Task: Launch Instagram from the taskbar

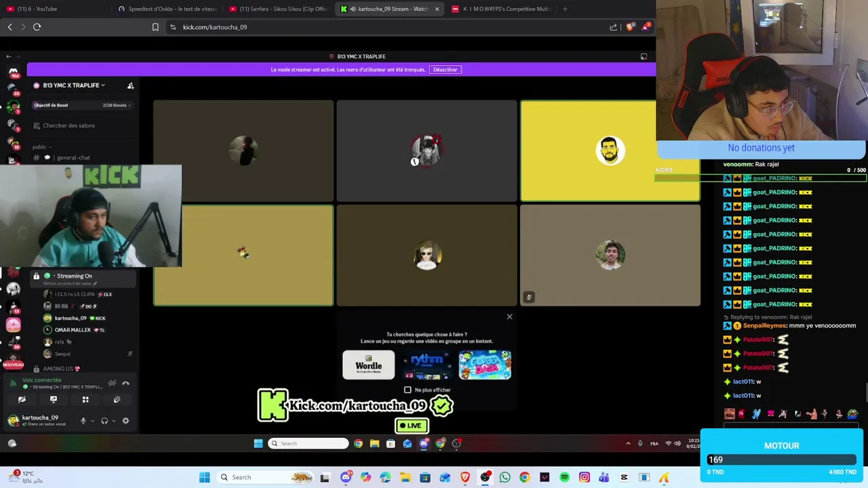Action: coord(585,477)
